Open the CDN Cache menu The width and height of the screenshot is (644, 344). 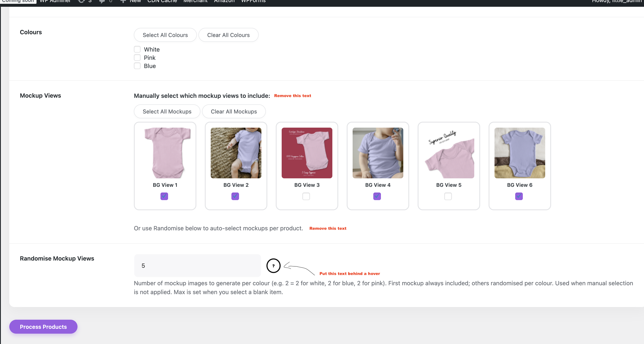point(162,1)
